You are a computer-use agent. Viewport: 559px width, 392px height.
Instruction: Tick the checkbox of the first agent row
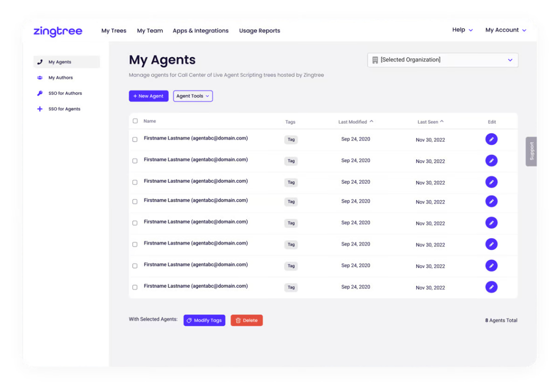pos(135,140)
